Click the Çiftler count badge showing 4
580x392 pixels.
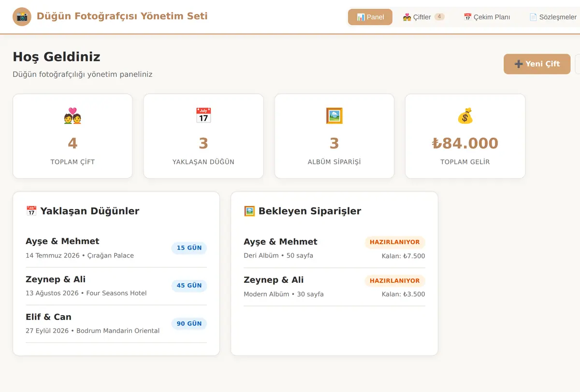coord(439,17)
